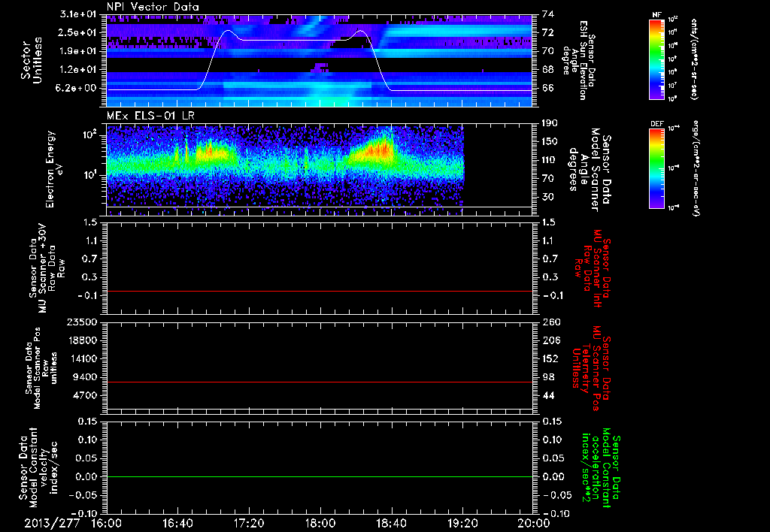770x532 pixels.
Task: Select the "MEx ELS-01 LR" panel title
Action: tap(150, 116)
